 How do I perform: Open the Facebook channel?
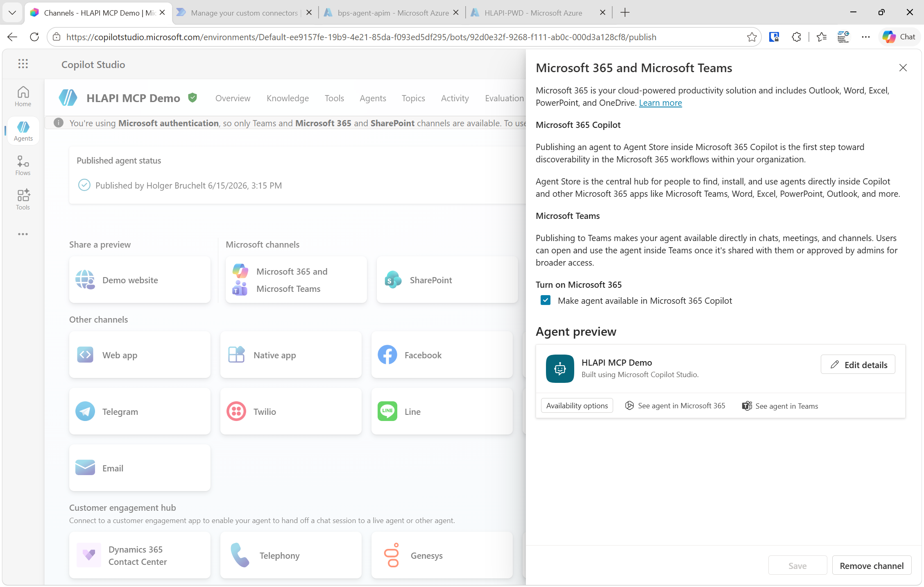coord(442,355)
